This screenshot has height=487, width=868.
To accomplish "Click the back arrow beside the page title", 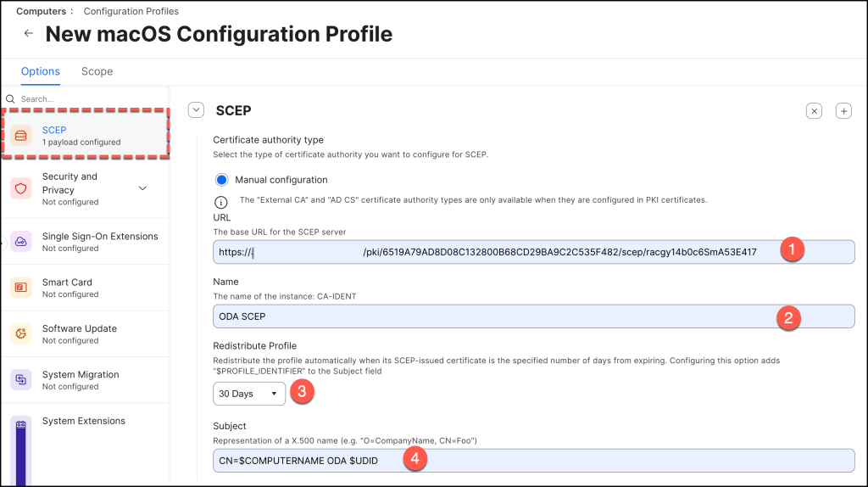I will tap(29, 34).
